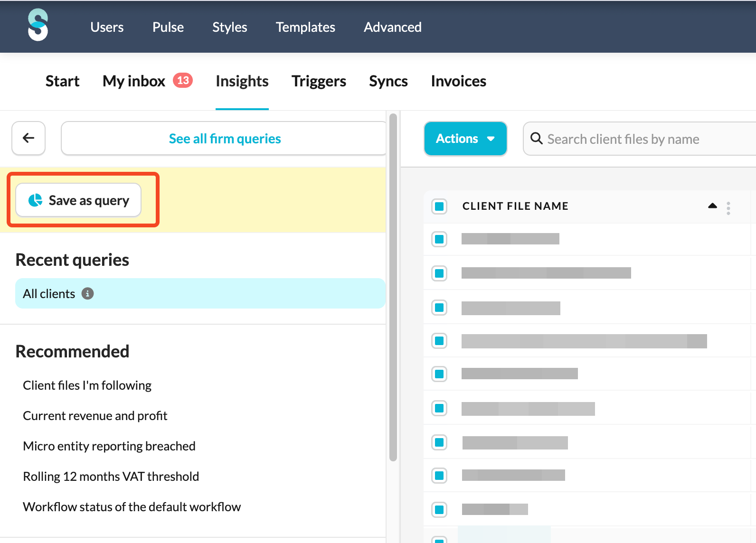This screenshot has width=756, height=543.
Task: Open the Users menu
Action: pos(107,27)
